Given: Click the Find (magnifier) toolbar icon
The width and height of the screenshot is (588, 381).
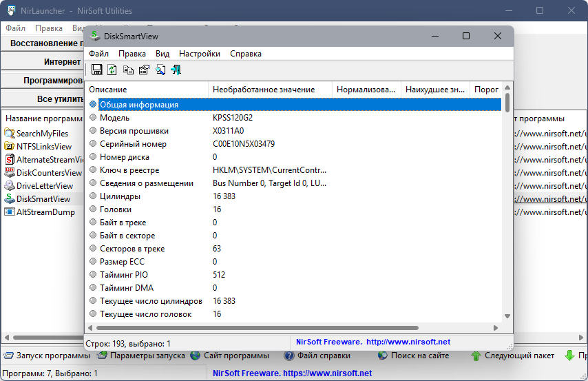Looking at the screenshot, I should point(160,70).
